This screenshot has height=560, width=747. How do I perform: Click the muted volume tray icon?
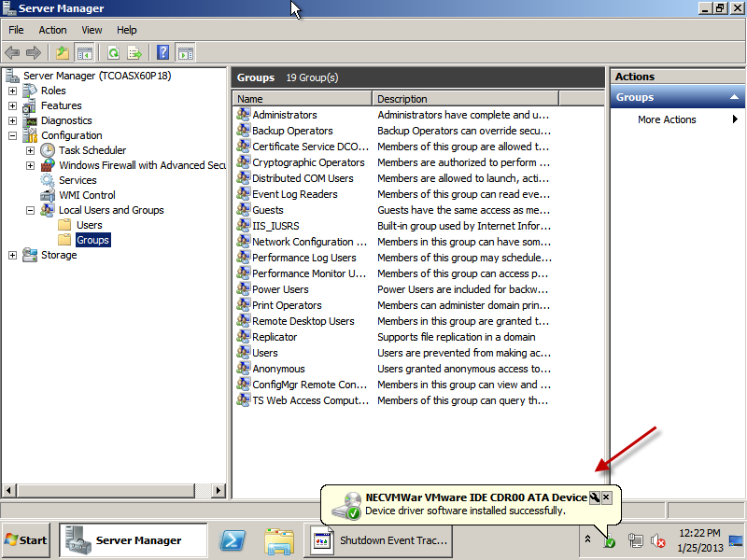658,540
